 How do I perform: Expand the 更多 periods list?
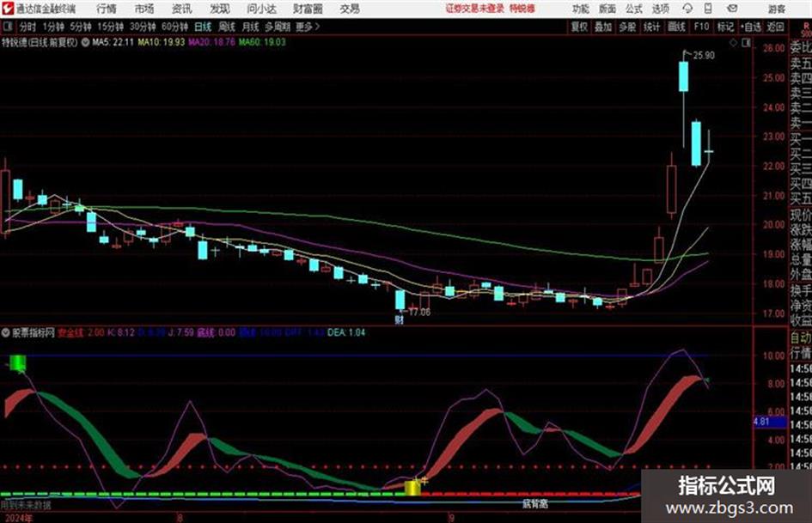308,27
